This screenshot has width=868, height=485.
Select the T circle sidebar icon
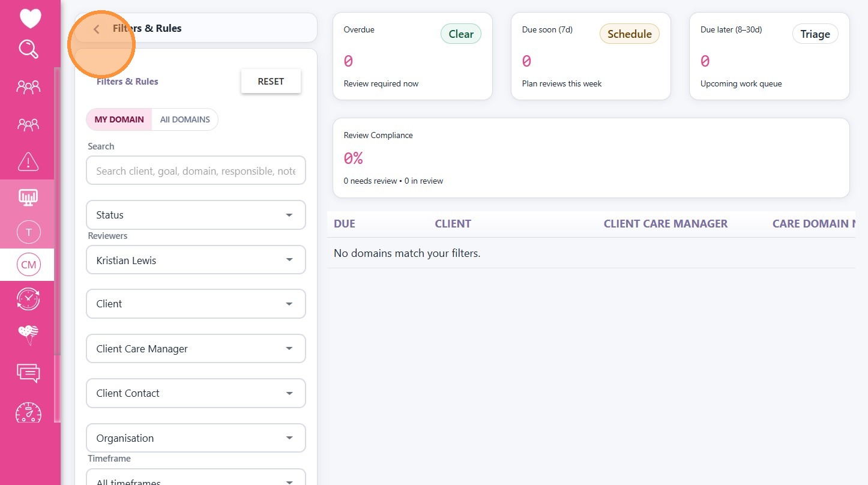tap(28, 232)
